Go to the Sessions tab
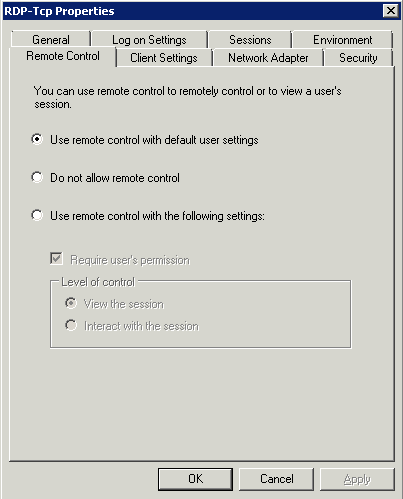403x499 pixels. tap(250, 40)
